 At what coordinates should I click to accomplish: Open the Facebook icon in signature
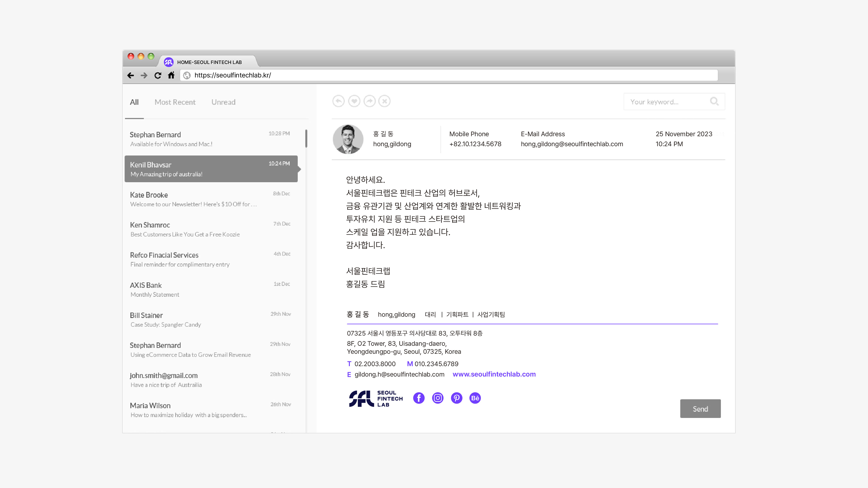pos(419,398)
